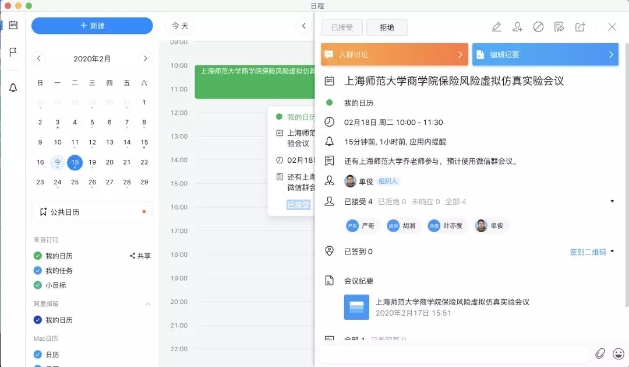The width and height of the screenshot is (629, 367).
Task: Click the paperclip attachment icon
Action: 600,353
